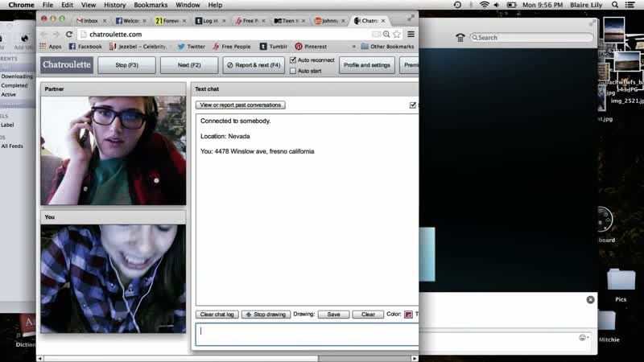This screenshot has width=644, height=362.
Task: Switch to the Log in Tumblr tab
Action: [210, 21]
